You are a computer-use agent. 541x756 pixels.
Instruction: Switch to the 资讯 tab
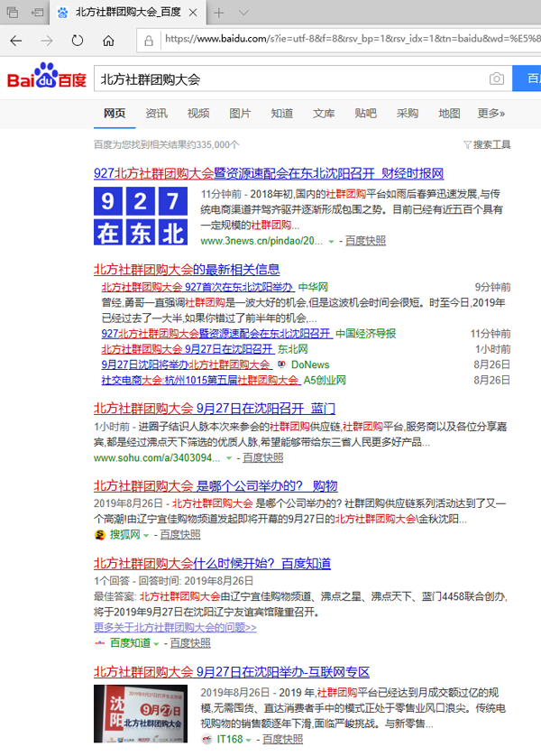tap(157, 114)
